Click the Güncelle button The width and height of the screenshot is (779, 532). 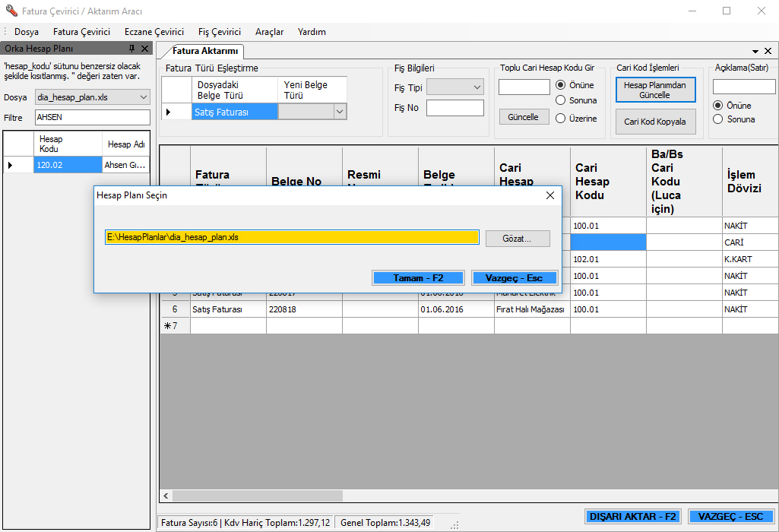[x=524, y=117]
